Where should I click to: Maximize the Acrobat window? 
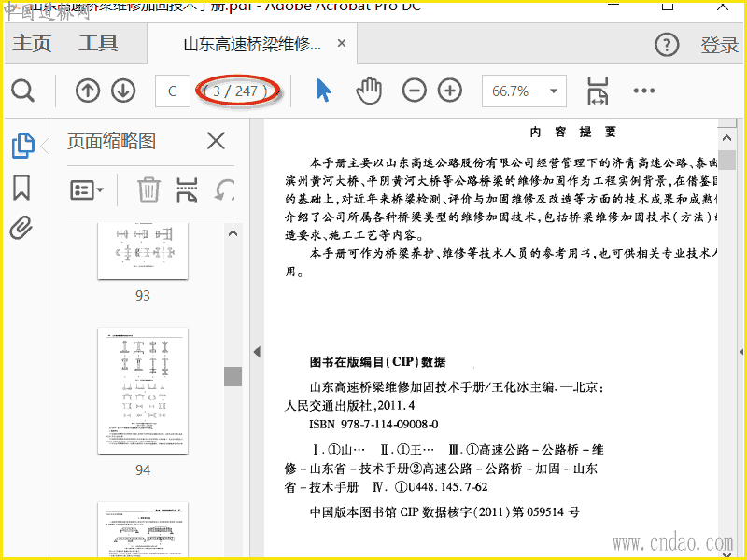tap(668, 6)
